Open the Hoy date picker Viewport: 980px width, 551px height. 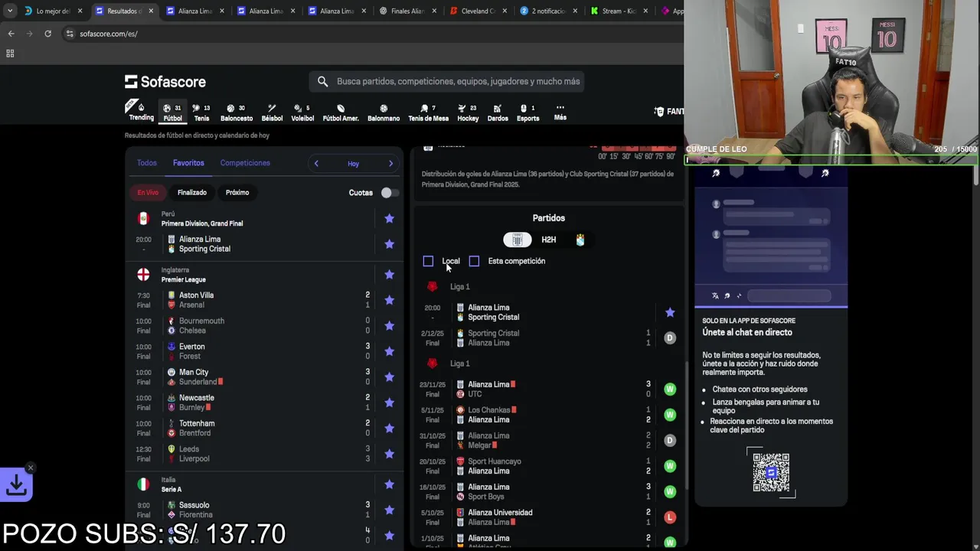[x=353, y=163]
